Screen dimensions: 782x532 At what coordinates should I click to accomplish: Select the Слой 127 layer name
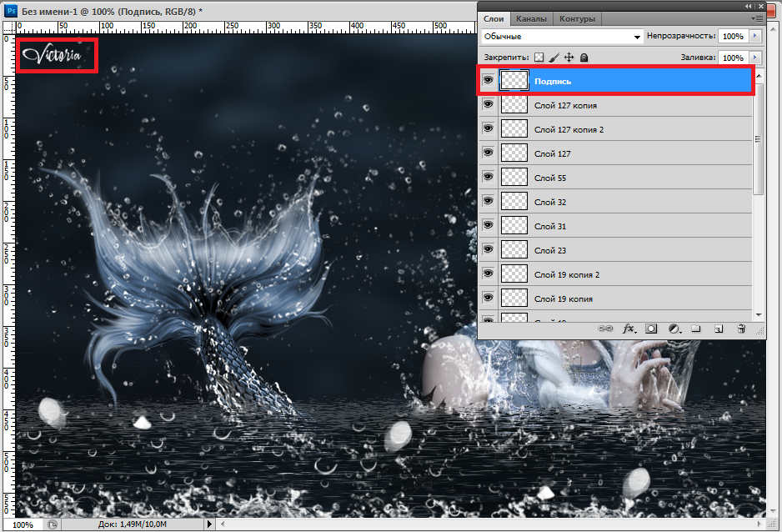tap(552, 153)
